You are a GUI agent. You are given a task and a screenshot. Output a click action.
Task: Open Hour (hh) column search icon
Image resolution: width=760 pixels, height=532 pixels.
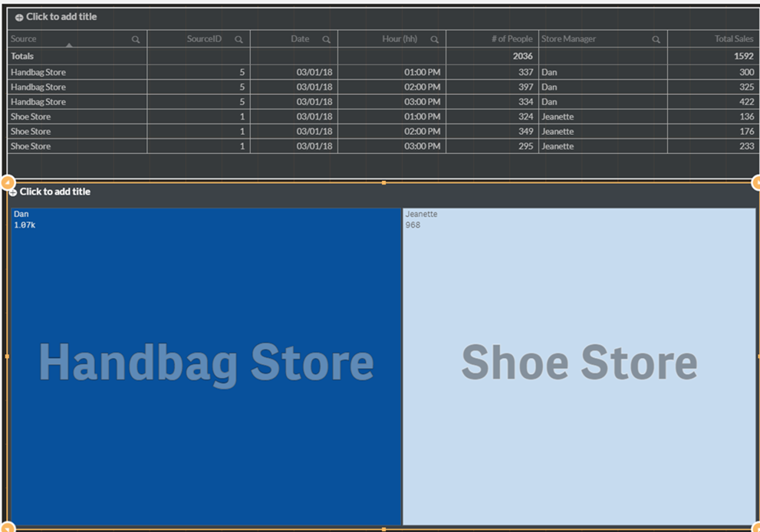pyautogui.click(x=434, y=40)
